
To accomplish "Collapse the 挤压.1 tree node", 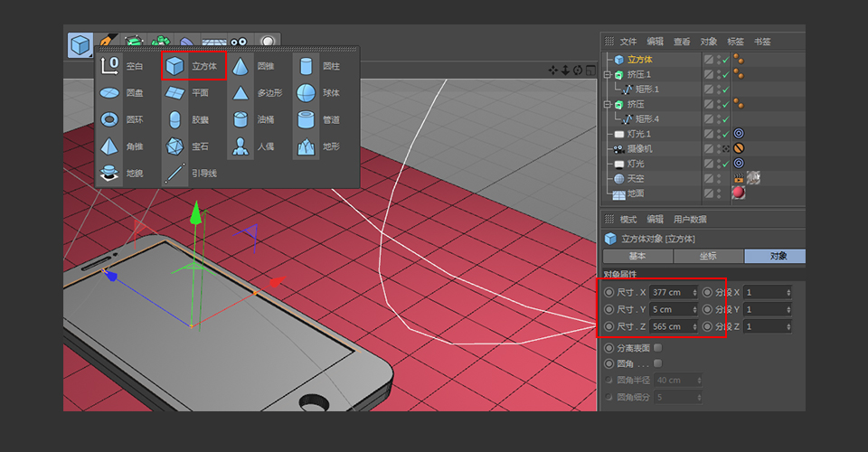I will pyautogui.click(x=609, y=74).
